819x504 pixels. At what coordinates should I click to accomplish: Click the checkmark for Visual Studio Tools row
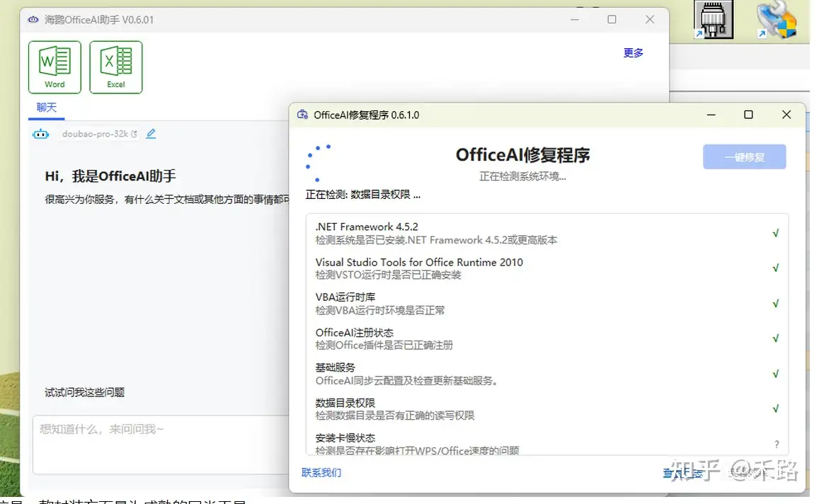click(776, 268)
